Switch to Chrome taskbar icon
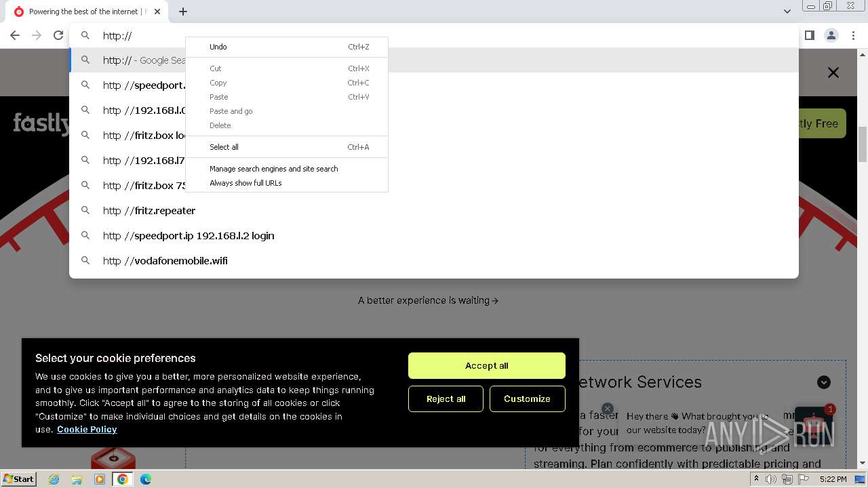Image resolution: width=868 pixels, height=488 pixels. tap(122, 479)
